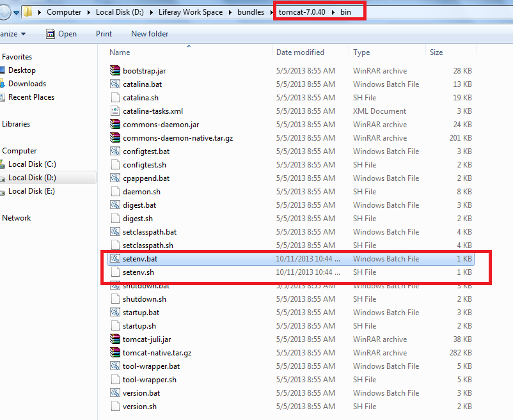Screen dimensions: 513x420
Task: Click the startup.bat batch file icon
Action: [115, 312]
